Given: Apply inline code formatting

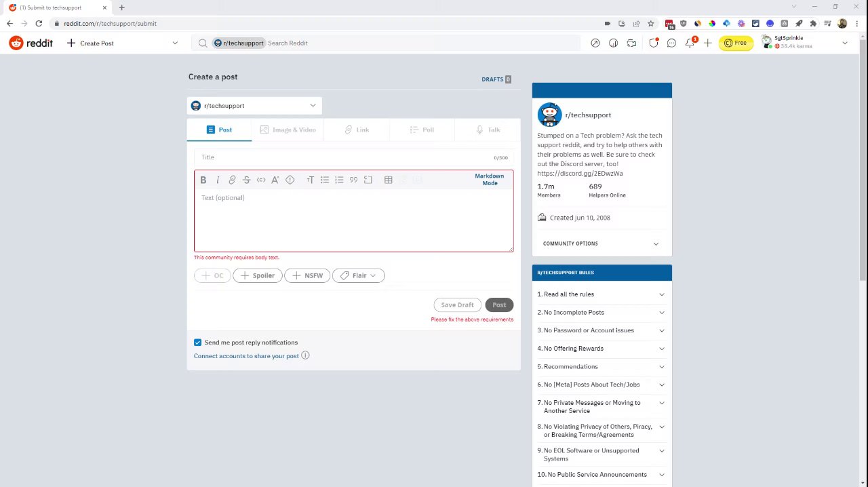Looking at the screenshot, I should pyautogui.click(x=261, y=180).
